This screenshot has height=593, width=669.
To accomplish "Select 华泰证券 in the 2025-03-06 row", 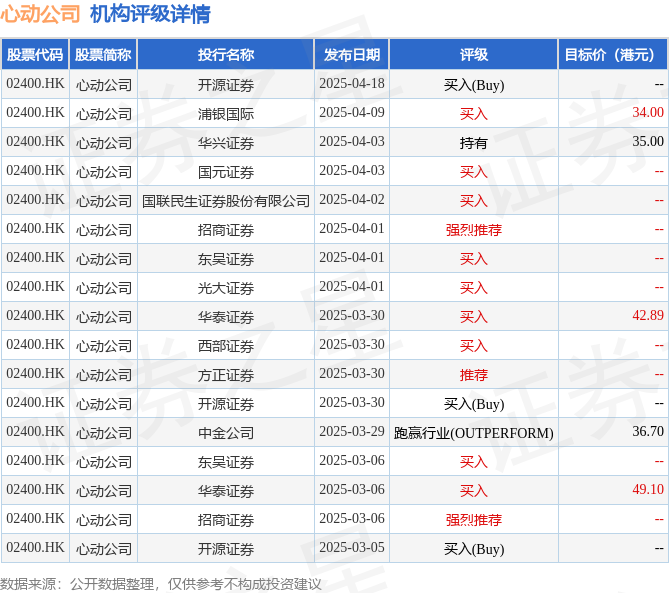I will [x=226, y=491].
